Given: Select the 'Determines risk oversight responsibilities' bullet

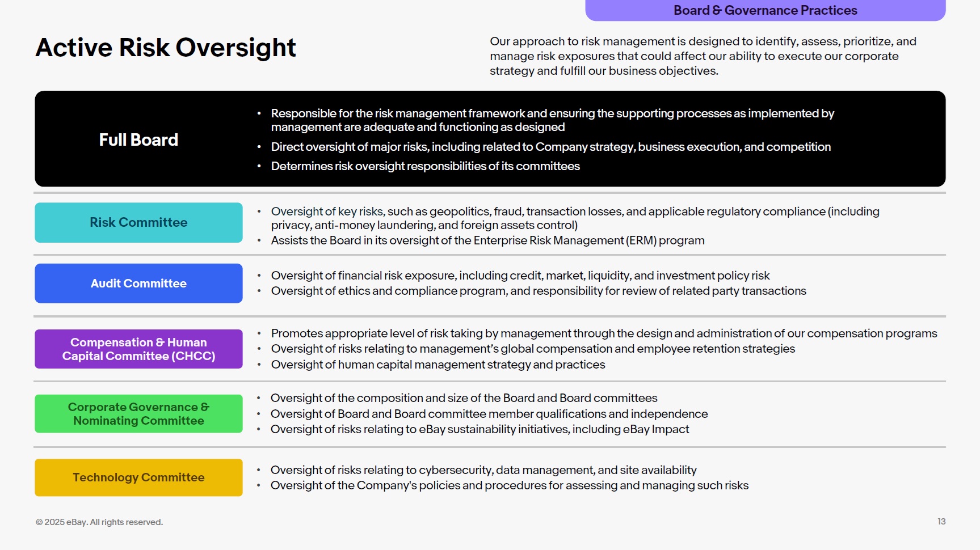Looking at the screenshot, I should click(x=425, y=166).
